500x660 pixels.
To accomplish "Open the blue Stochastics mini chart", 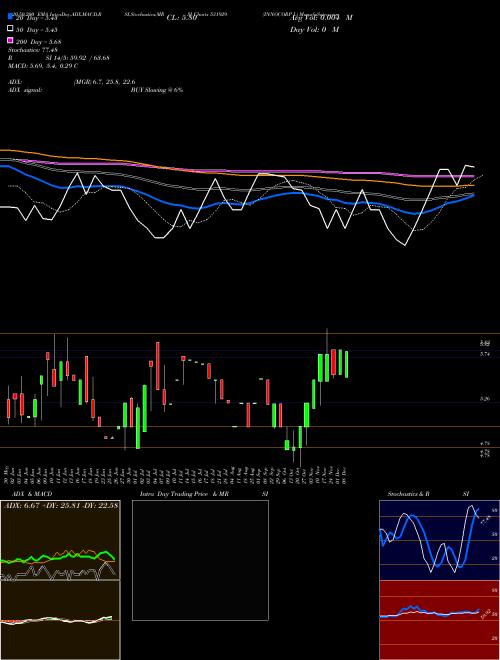I will pyautogui.click(x=439, y=540).
